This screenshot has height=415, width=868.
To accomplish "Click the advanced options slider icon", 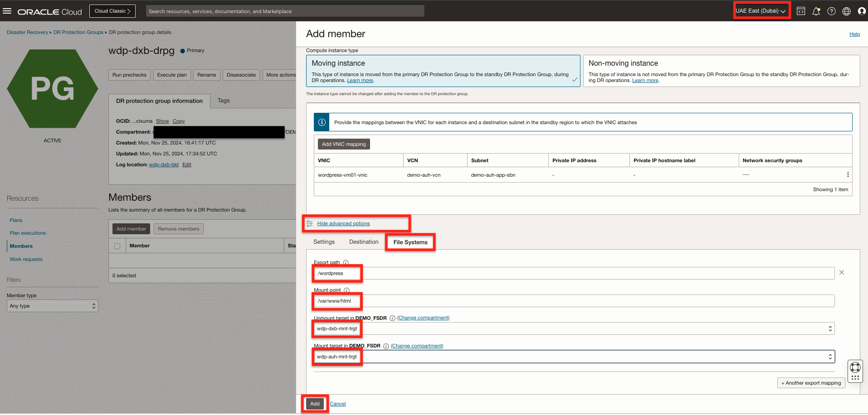I will tap(309, 223).
